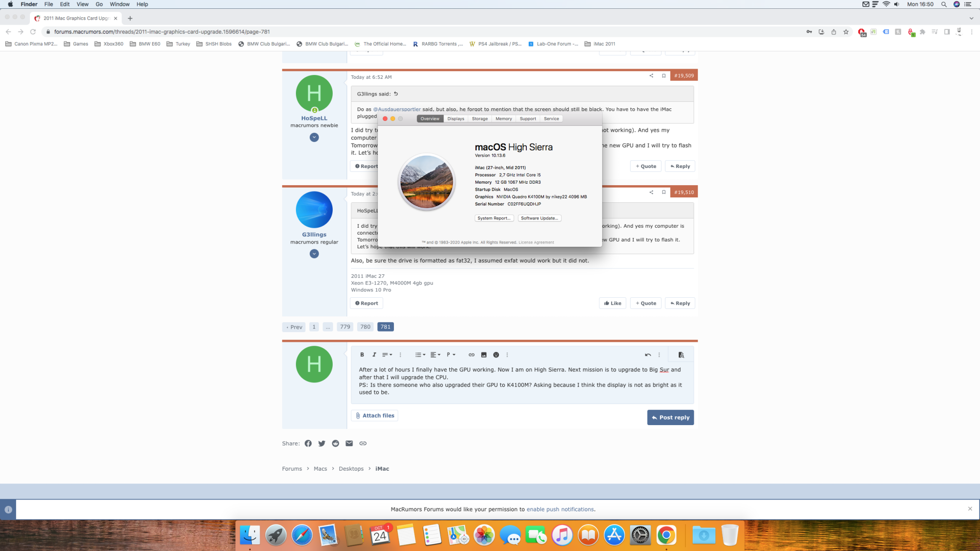980x551 pixels.
Task: Open the paragraph format dropdown
Action: coord(451,355)
